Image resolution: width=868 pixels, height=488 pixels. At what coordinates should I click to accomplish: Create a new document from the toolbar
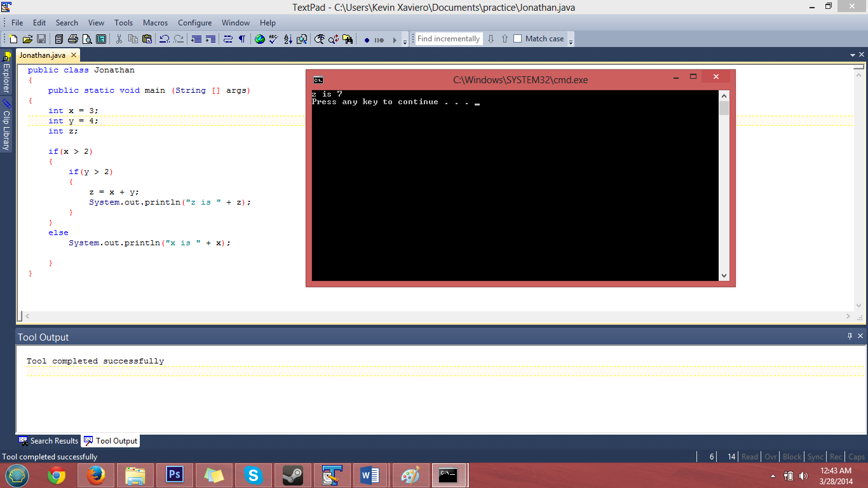point(13,39)
